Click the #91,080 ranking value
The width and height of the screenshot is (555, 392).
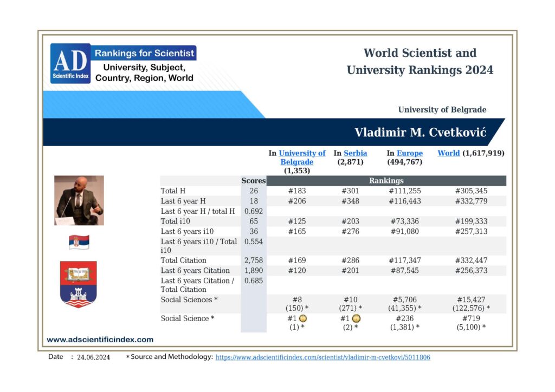coord(405,232)
